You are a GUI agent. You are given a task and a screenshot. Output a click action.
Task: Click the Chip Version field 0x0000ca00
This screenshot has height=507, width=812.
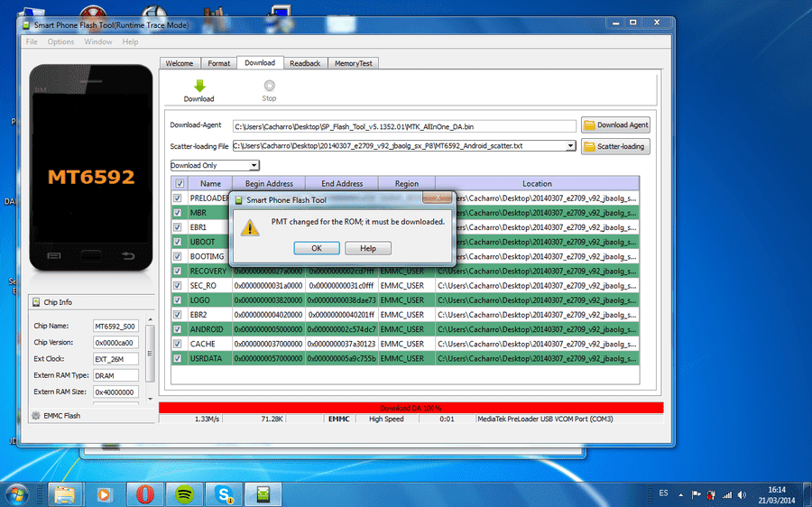(x=115, y=342)
